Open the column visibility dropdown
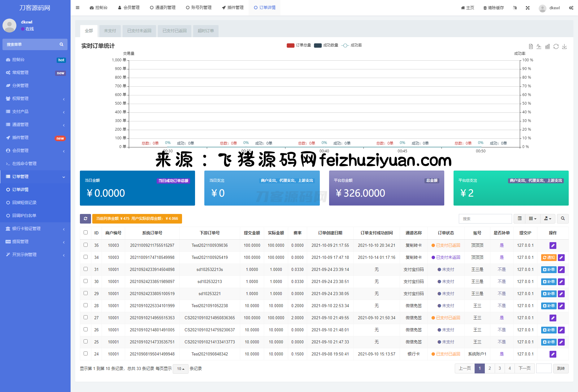Image resolution: width=578 pixels, height=392 pixels. coord(532,219)
